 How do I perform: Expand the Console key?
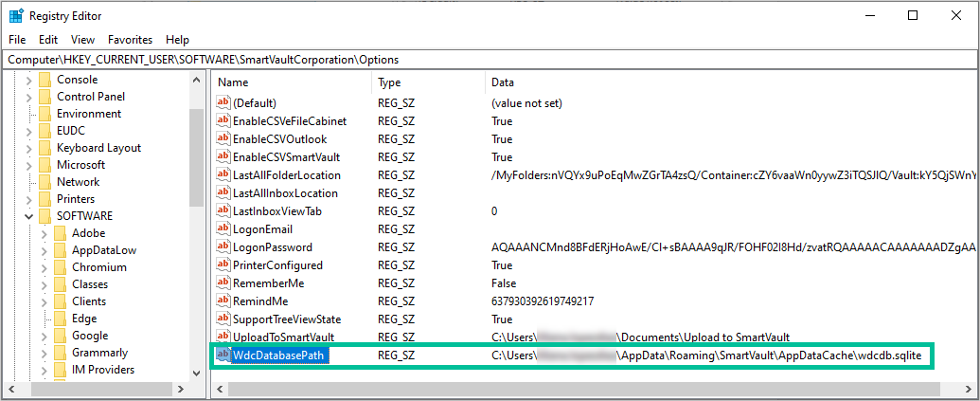point(28,80)
